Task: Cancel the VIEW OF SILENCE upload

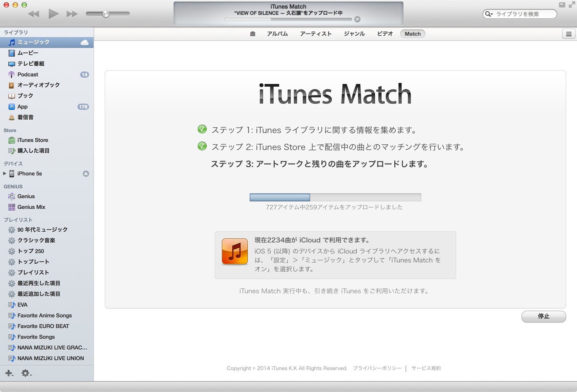Action: (x=357, y=19)
